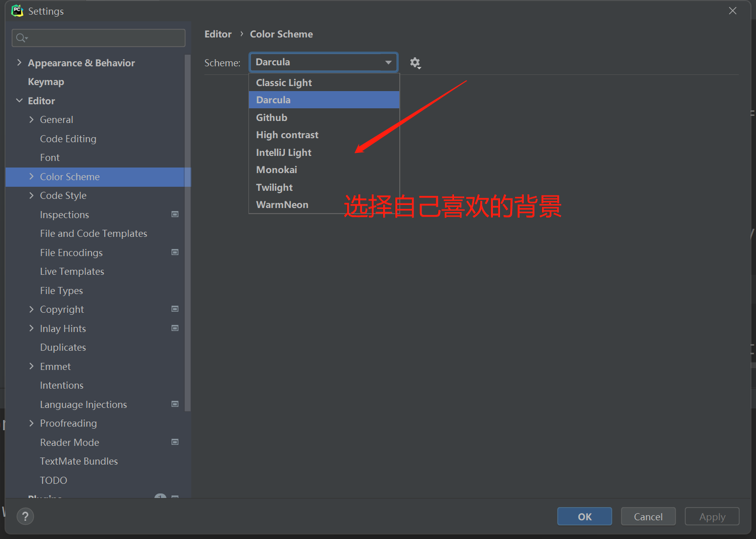Open Reader Mode settings

click(x=69, y=442)
